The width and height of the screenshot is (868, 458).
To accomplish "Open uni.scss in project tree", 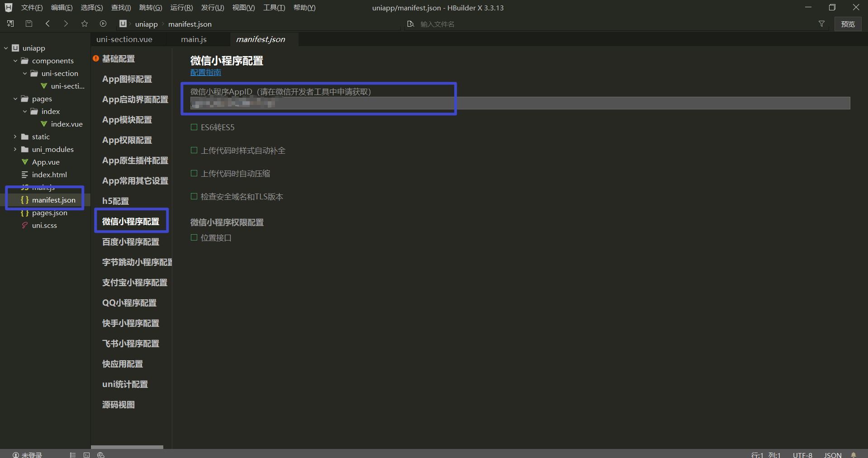I will tap(44, 225).
